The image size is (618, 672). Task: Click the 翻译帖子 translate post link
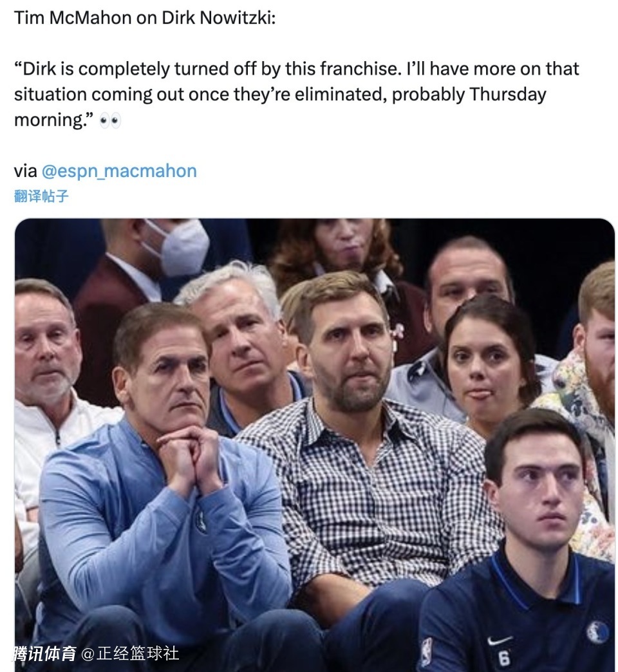[x=41, y=196]
